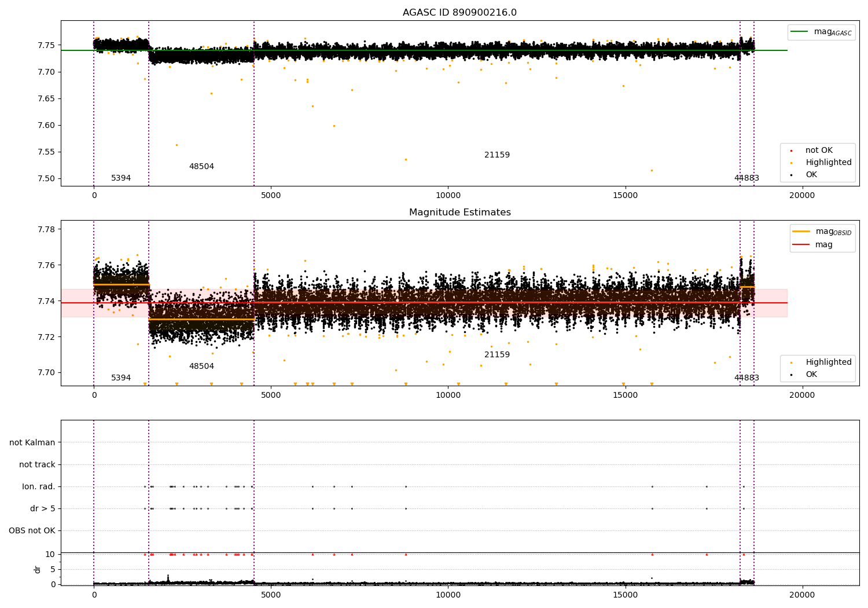Click the 5000 x-tick under Magnitude Estimates plot
This screenshot has width=868, height=608.
pyautogui.click(x=271, y=395)
